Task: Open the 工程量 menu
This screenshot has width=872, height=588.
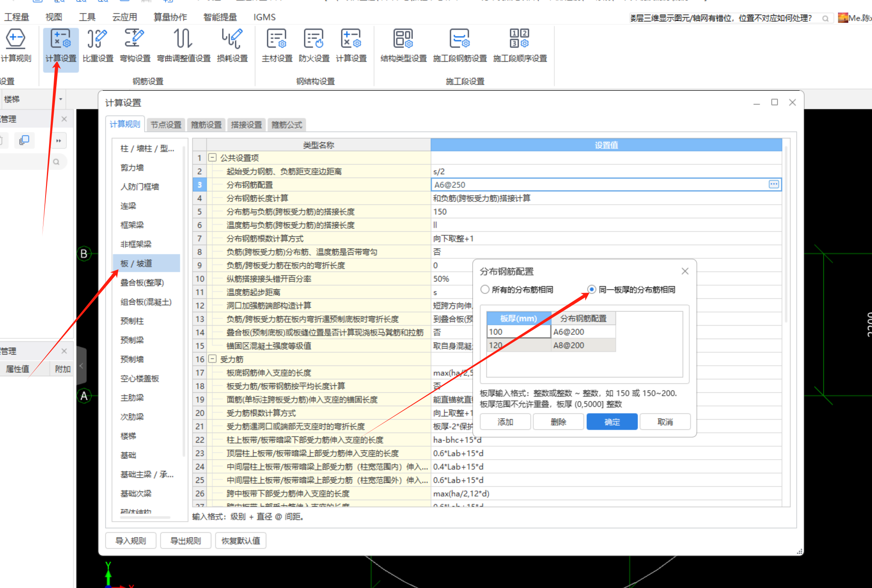Action: coord(16,17)
